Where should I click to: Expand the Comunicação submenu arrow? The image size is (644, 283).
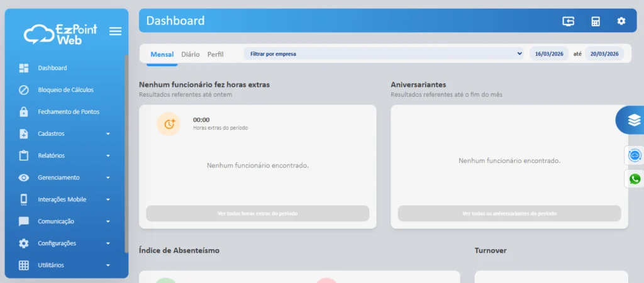(x=108, y=222)
